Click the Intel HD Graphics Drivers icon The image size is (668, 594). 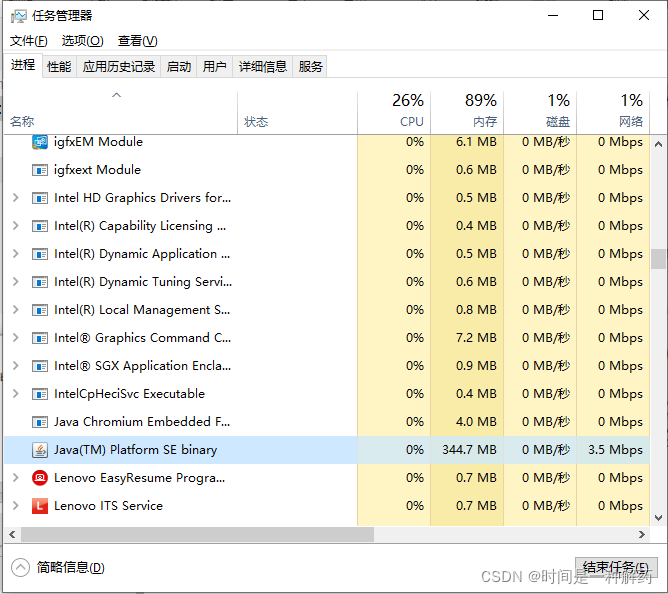coord(40,198)
